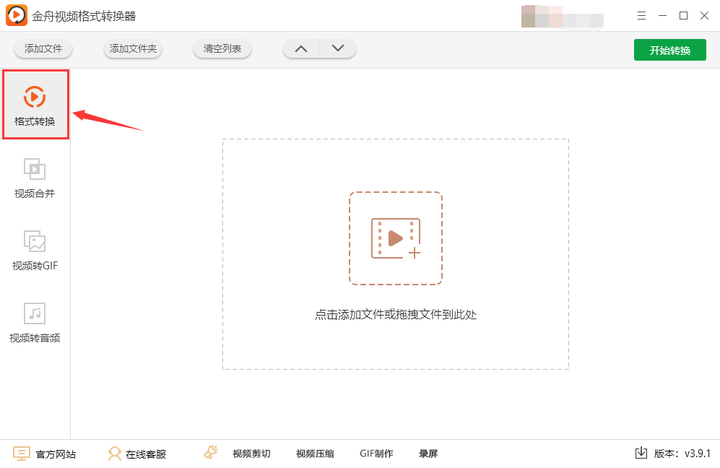The width and height of the screenshot is (720, 468).
Task: Click the 清空列表 button
Action: pos(222,49)
